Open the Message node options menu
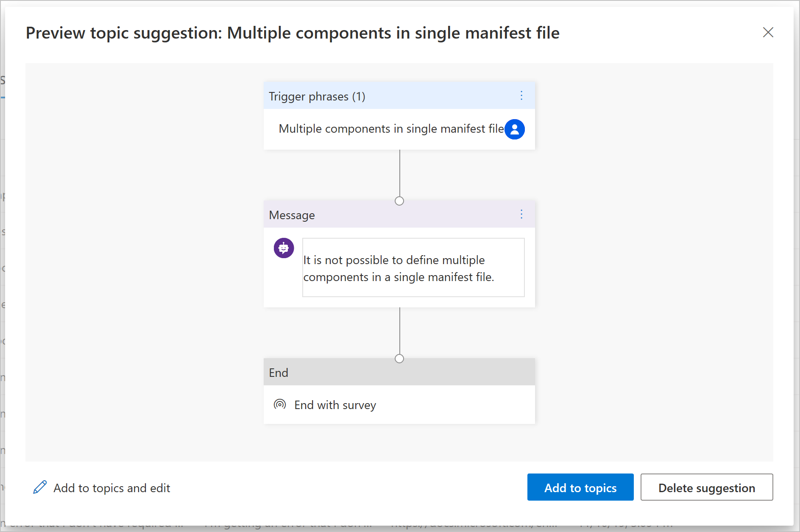Image resolution: width=800 pixels, height=532 pixels. 521,214
